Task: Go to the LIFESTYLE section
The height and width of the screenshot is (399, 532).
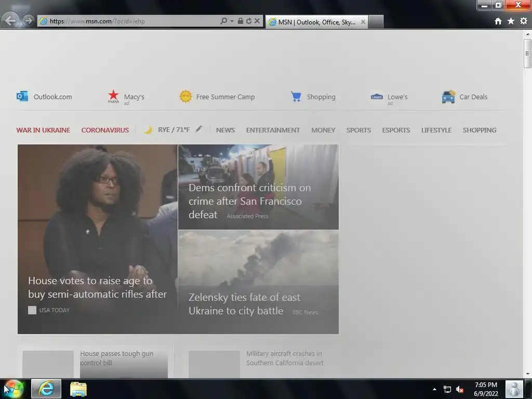Action: 436,130
